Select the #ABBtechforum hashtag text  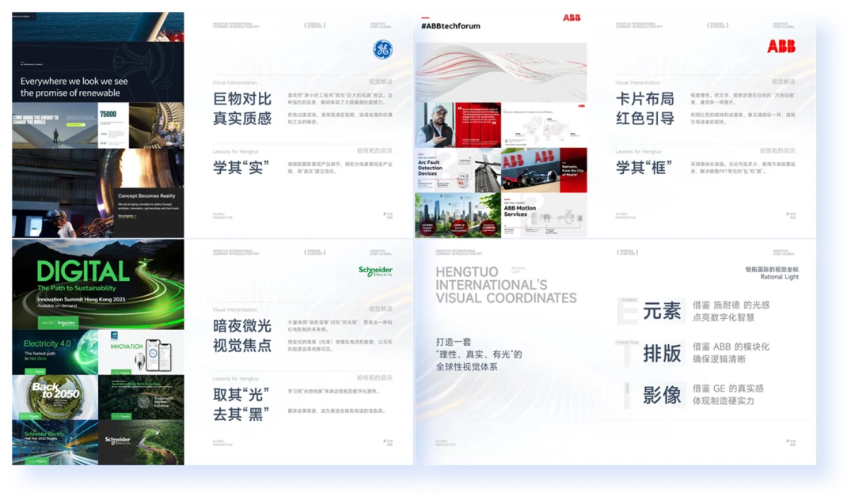[450, 25]
